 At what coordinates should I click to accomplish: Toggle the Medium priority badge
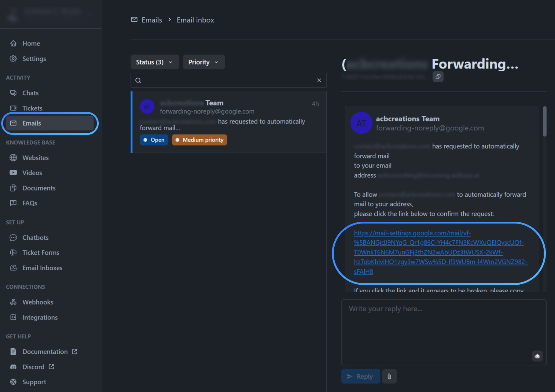point(199,140)
